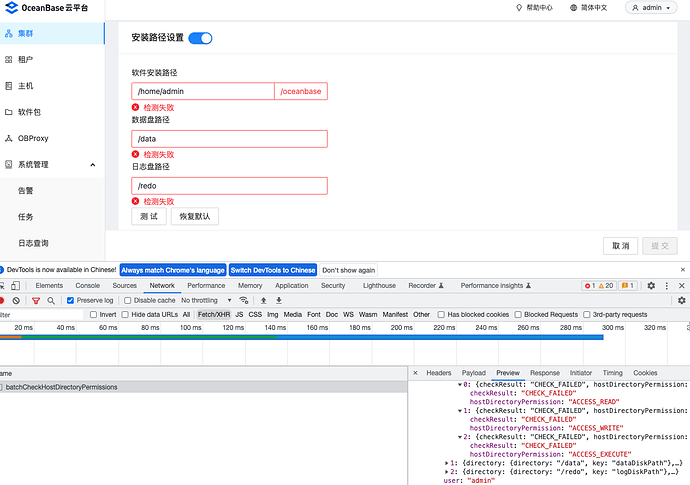Check the Invert filter checkbox
690x485 pixels.
(93, 314)
